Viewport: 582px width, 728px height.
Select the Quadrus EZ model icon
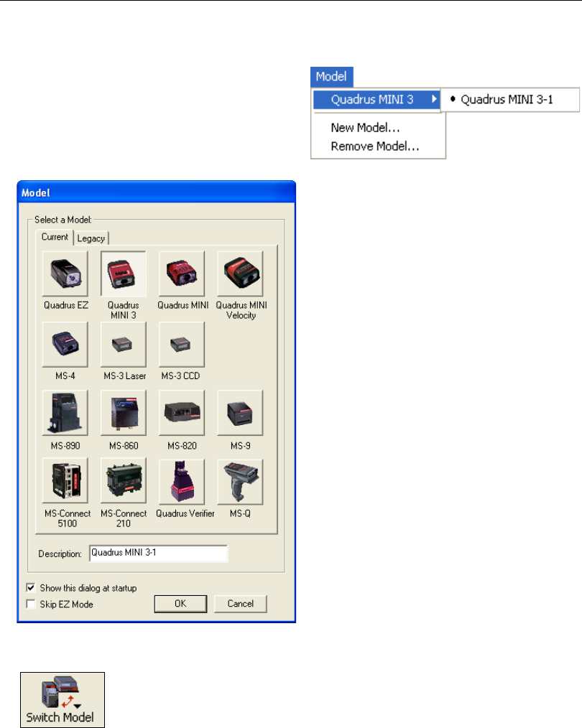point(65,274)
